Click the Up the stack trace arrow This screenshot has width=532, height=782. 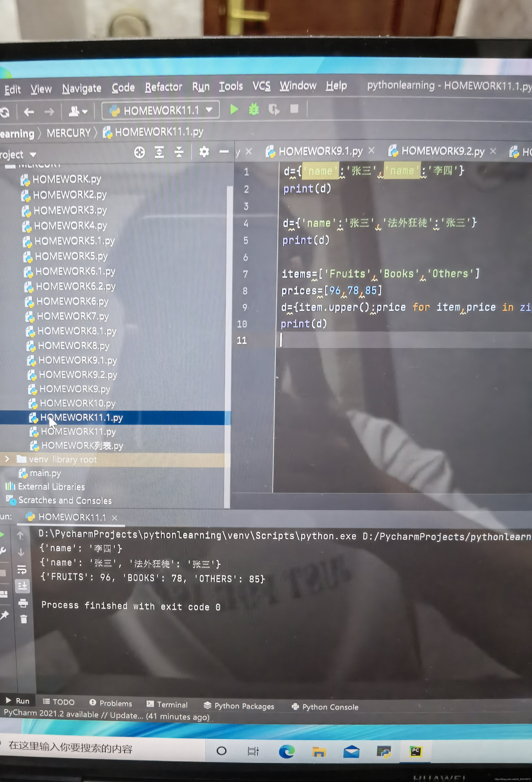point(21,535)
